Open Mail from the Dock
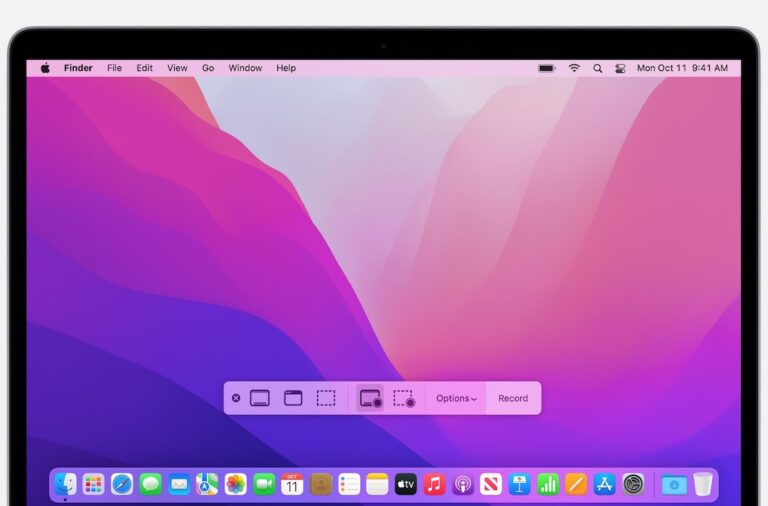The image size is (768, 506). pos(179,484)
